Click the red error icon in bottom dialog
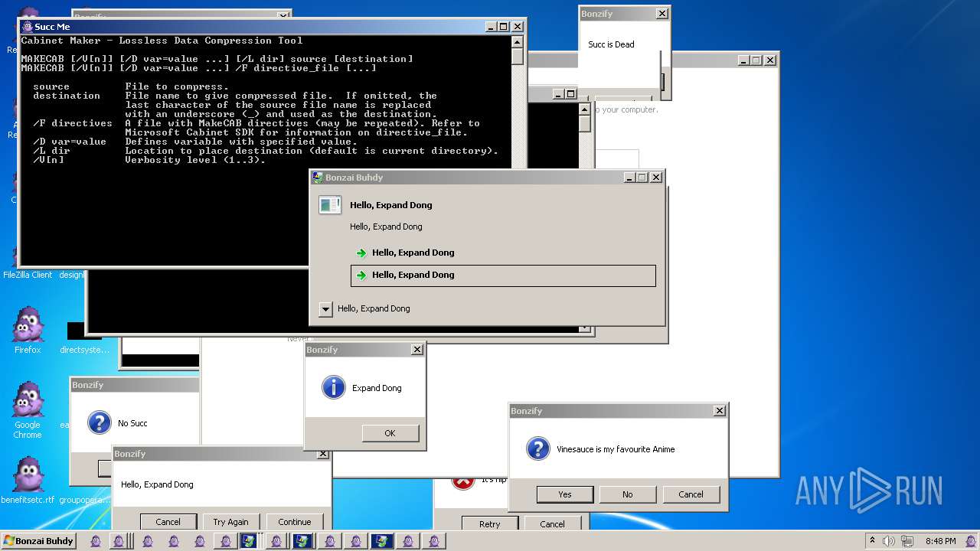980x551 pixels. (462, 482)
